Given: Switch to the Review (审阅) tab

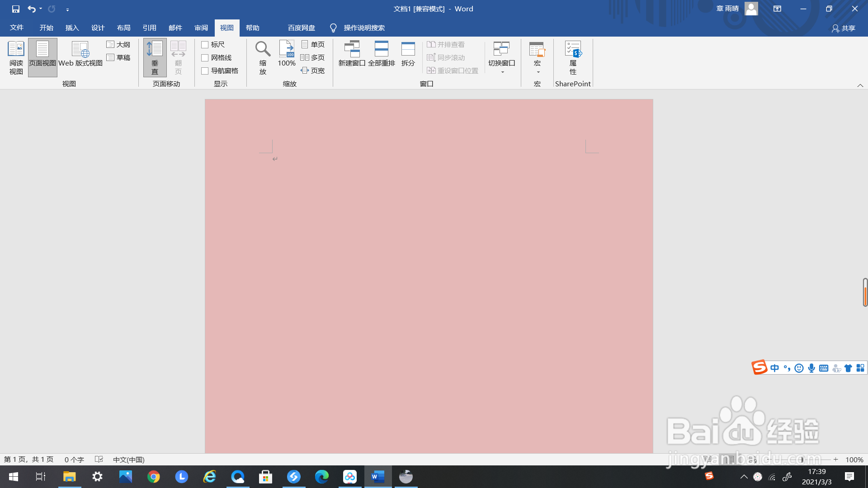Looking at the screenshot, I should point(201,28).
